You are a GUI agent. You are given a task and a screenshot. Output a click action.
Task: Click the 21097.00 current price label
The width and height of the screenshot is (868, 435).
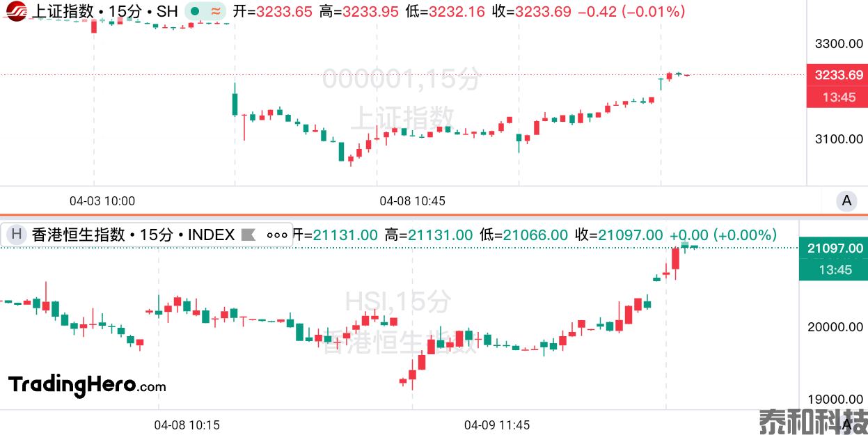click(x=835, y=248)
